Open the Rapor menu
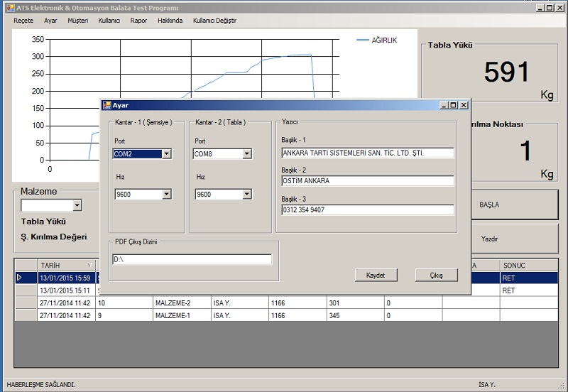 (138, 21)
